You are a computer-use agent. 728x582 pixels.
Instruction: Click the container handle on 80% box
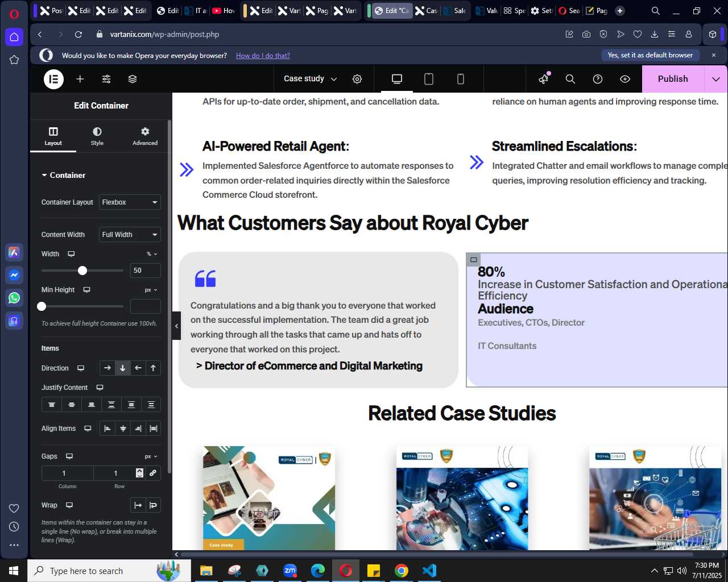click(473, 260)
